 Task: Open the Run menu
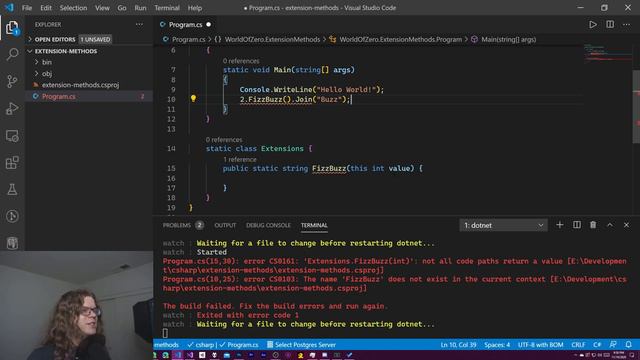tap(140, 8)
